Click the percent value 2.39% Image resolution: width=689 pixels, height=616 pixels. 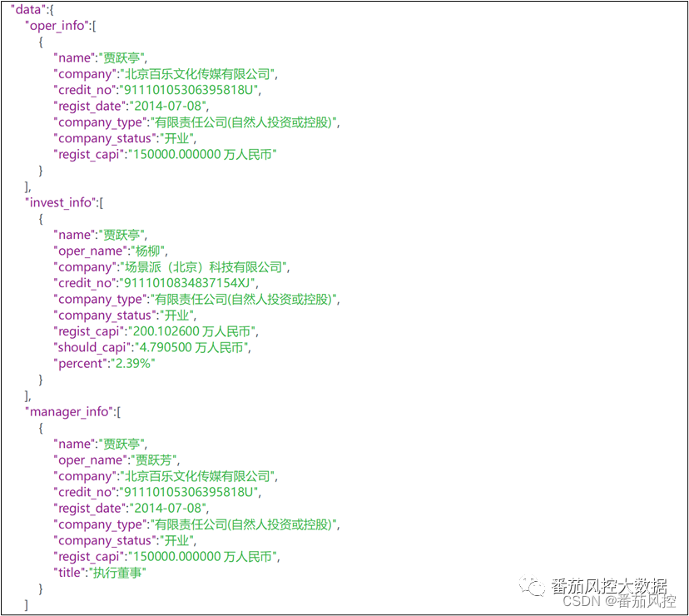[x=133, y=364]
